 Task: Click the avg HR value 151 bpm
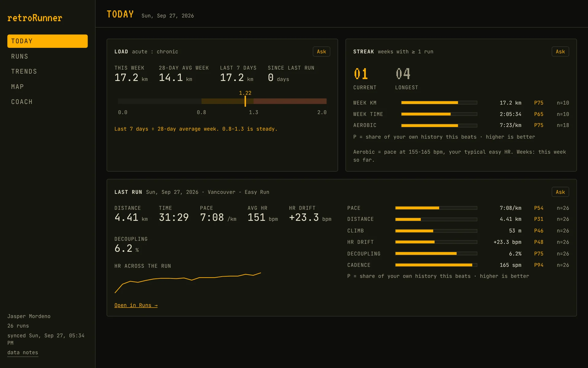(x=263, y=217)
